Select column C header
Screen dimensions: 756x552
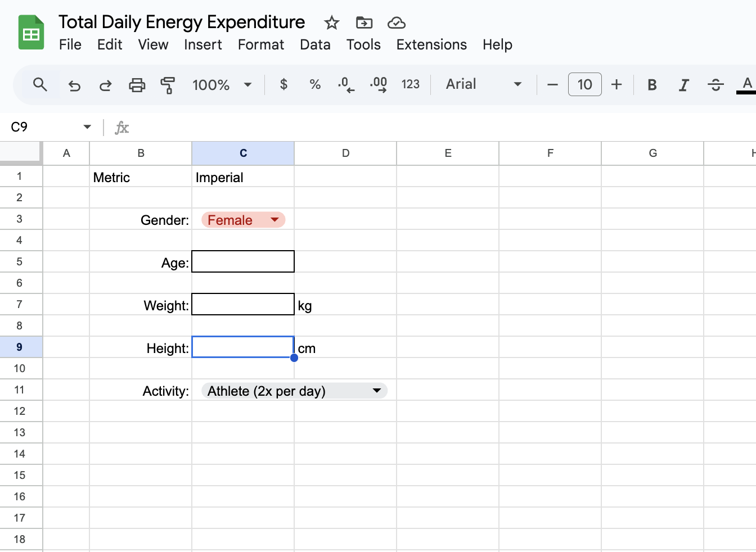(243, 153)
